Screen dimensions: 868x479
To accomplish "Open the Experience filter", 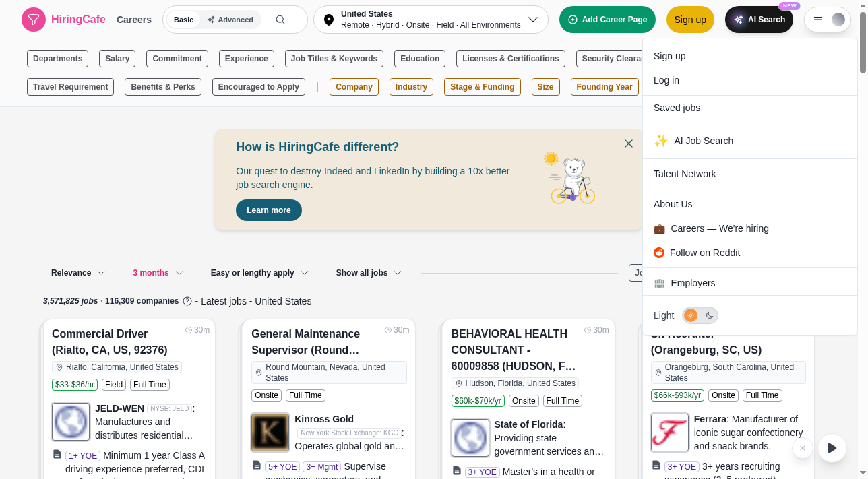I will (x=247, y=59).
